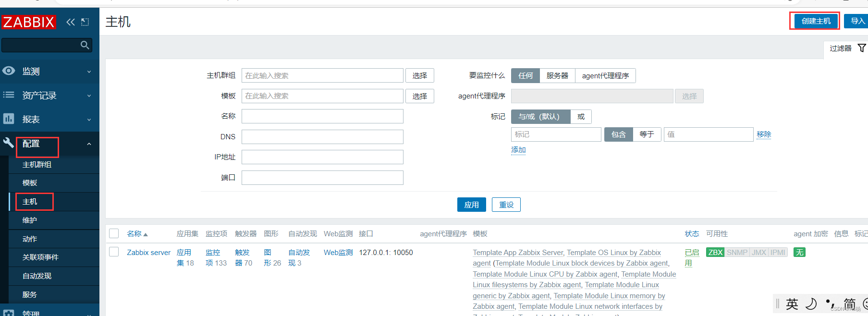Click the ZBX availability badge

[x=715, y=252]
